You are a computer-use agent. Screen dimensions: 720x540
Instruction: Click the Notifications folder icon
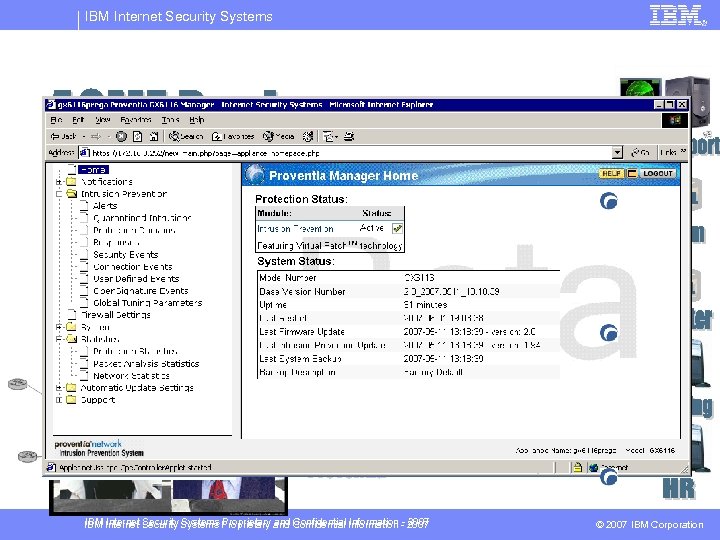tap(71, 182)
